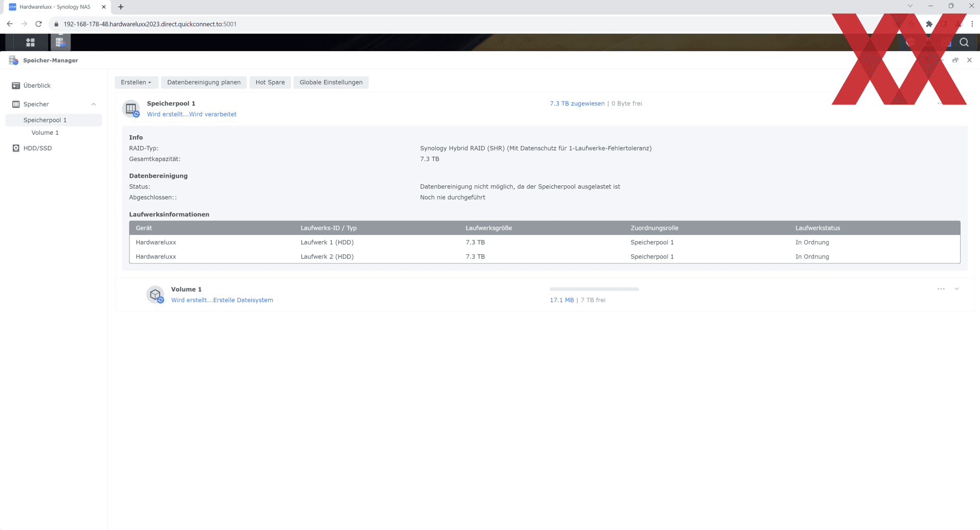Image resolution: width=980 pixels, height=530 pixels.
Task: Select Speicherpool 1 in the sidebar tree
Action: click(54, 120)
